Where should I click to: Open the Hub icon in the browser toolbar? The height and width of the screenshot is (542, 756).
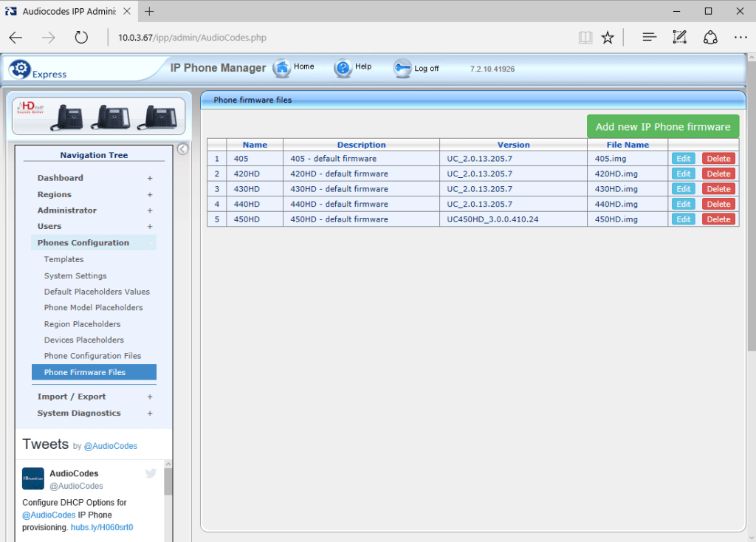pos(648,37)
